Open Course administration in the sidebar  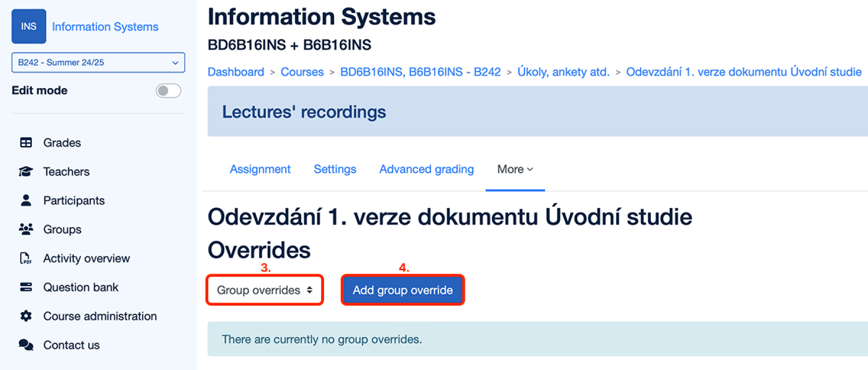click(100, 316)
